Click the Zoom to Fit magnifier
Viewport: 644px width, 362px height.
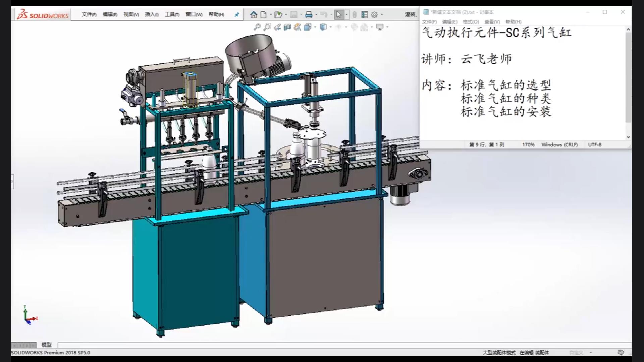pyautogui.click(x=257, y=27)
